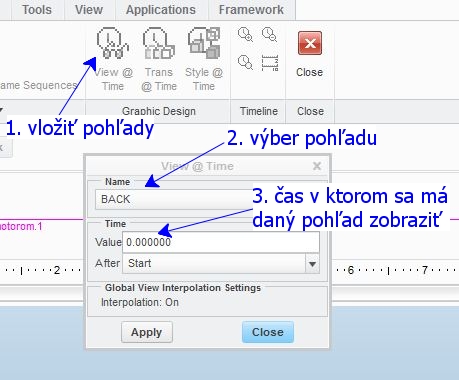Click the edit time domain icon
The width and height of the screenshot is (459, 380).
[x=270, y=63]
